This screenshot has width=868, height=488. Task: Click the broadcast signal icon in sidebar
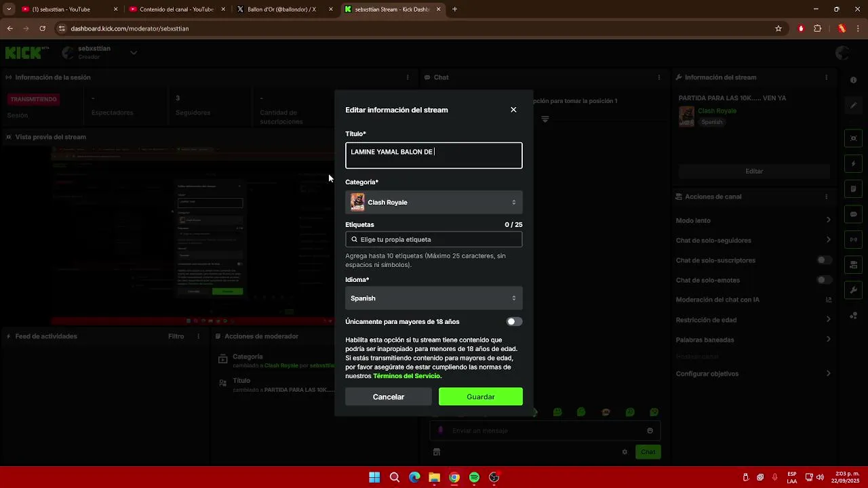tap(854, 239)
